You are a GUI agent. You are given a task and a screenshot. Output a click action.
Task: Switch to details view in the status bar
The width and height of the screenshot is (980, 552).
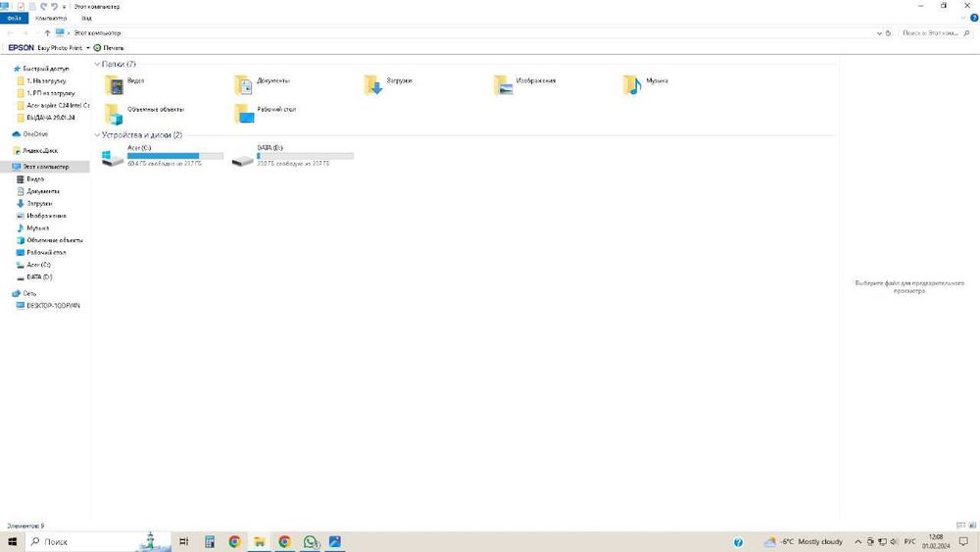click(x=960, y=526)
